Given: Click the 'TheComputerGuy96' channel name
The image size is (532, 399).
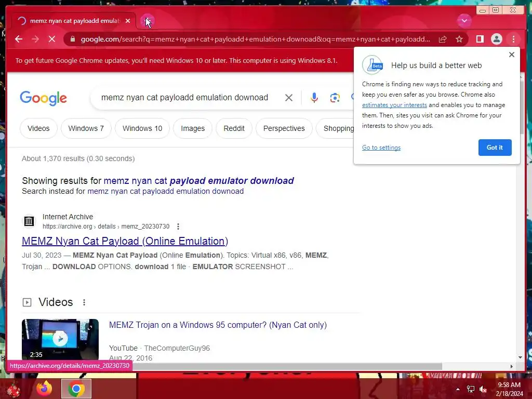Looking at the screenshot, I should click(177, 348).
